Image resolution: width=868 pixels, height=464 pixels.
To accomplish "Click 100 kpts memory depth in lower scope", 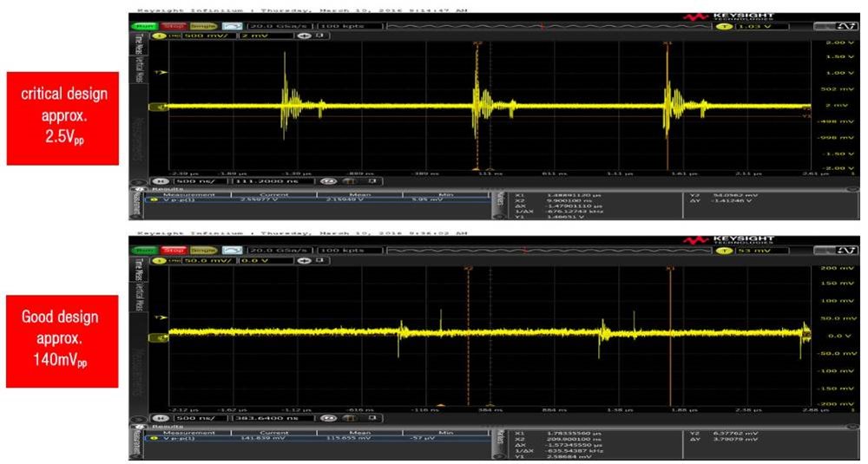I will [x=350, y=251].
